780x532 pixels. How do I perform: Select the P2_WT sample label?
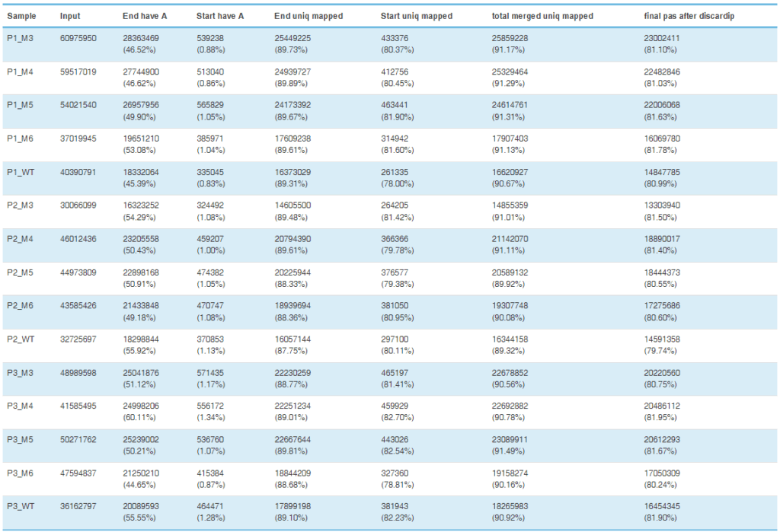(21, 339)
